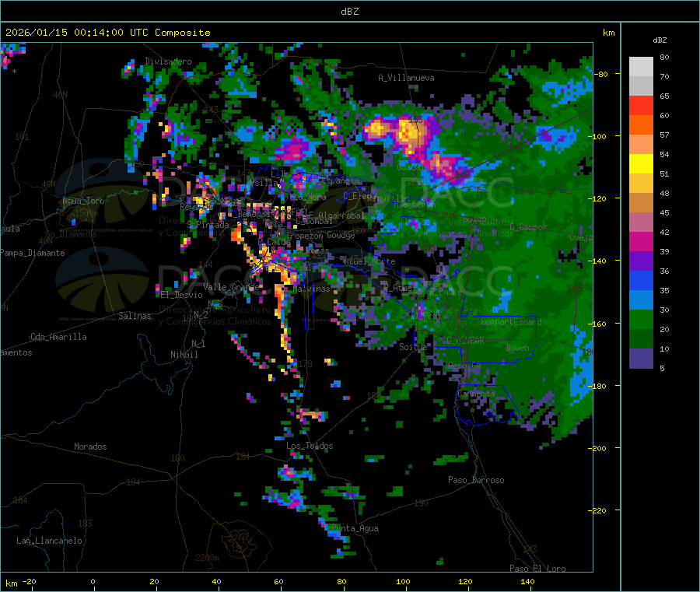Click the -140 km tick on right axis

click(x=599, y=261)
